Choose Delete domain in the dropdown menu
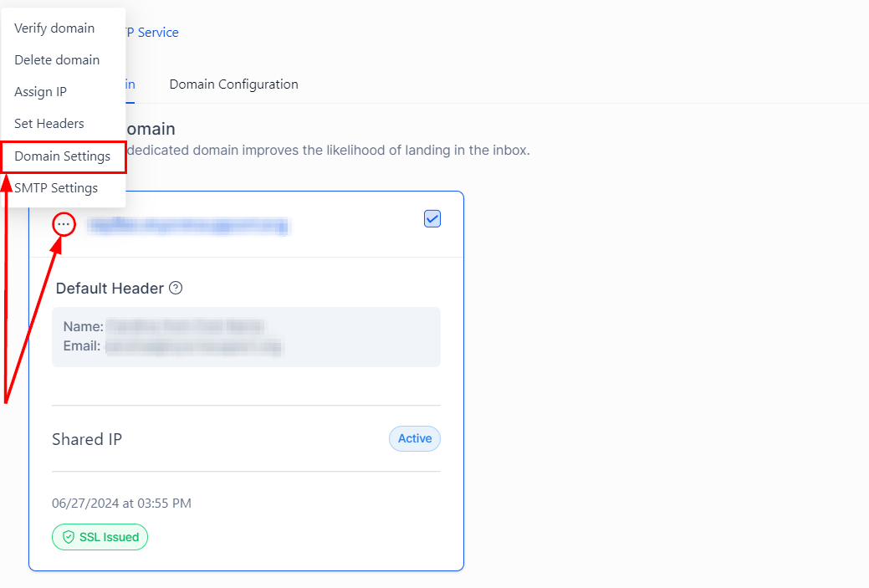This screenshot has height=588, width=869. pyautogui.click(x=57, y=60)
